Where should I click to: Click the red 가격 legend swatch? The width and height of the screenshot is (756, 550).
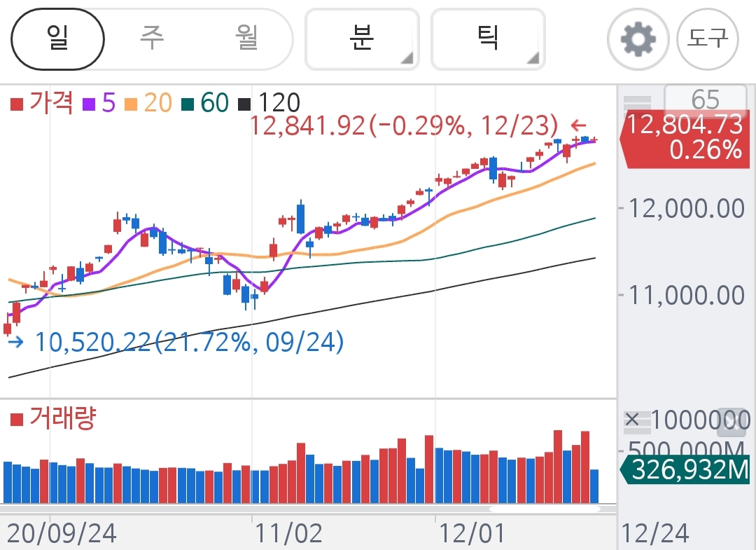pos(17,104)
